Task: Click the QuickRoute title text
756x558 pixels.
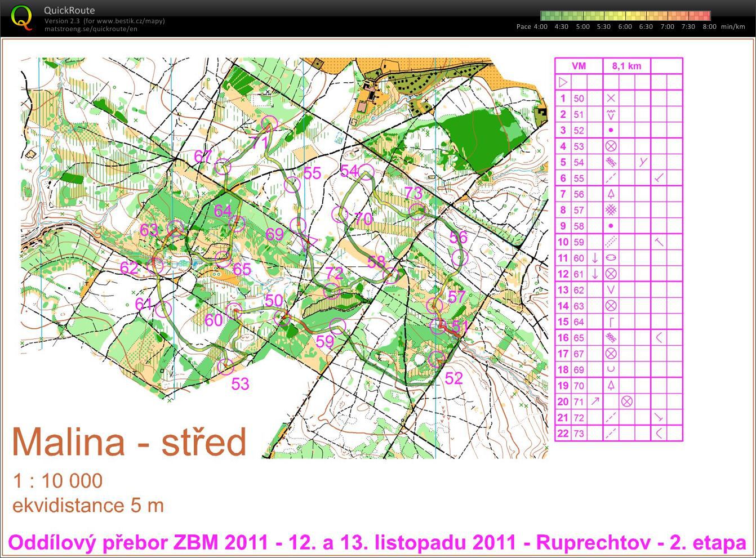Action: [x=69, y=10]
